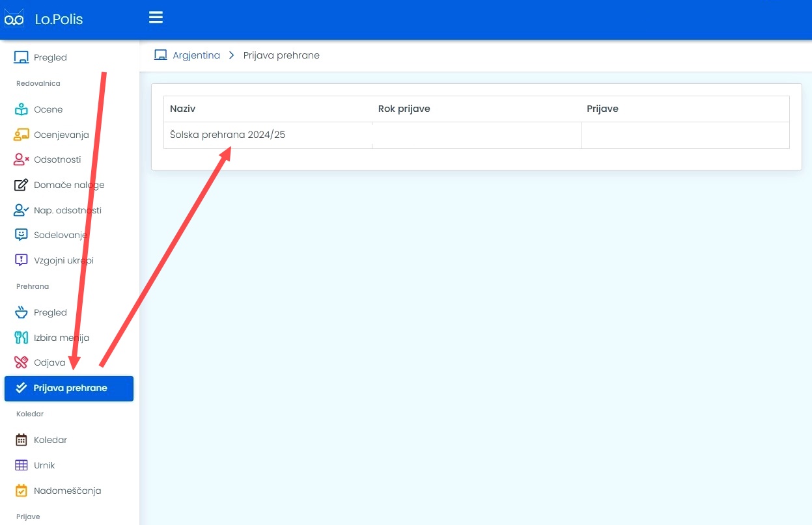The height and width of the screenshot is (525, 812).
Task: Click the Rok prijave column header
Action: (x=404, y=109)
